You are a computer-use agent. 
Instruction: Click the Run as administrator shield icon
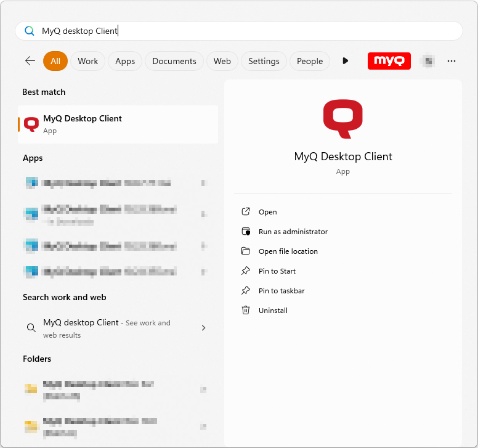coord(246,232)
